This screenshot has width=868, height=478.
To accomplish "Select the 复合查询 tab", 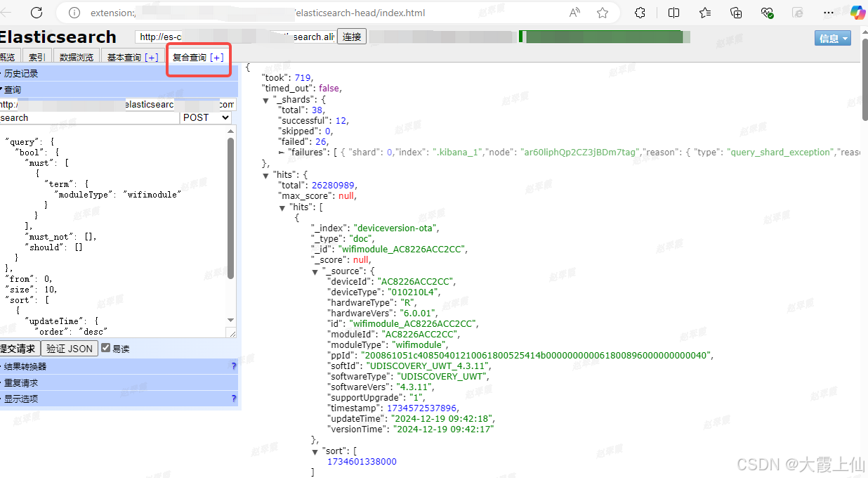I will click(x=190, y=58).
